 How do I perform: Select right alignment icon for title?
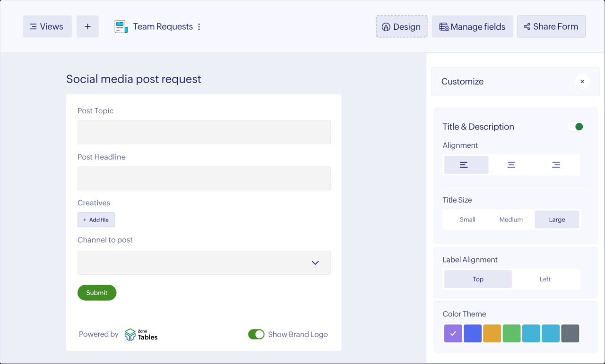(556, 165)
